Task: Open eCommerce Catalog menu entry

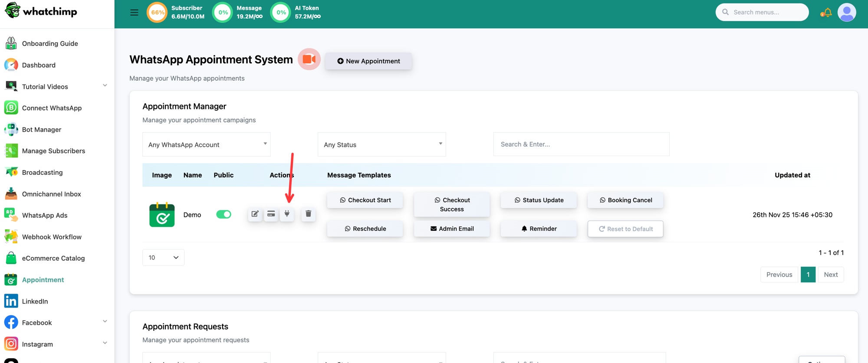Action: click(x=53, y=258)
